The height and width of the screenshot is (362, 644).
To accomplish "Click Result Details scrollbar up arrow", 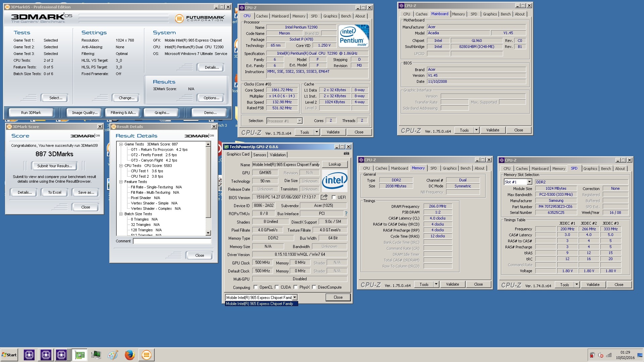I will (x=208, y=144).
